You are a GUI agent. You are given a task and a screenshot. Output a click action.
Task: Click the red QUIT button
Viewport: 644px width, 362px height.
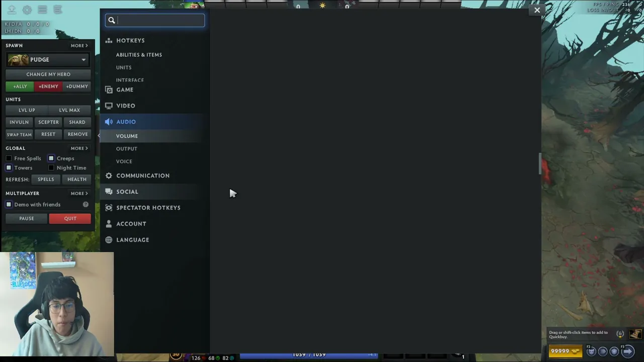[70, 219]
